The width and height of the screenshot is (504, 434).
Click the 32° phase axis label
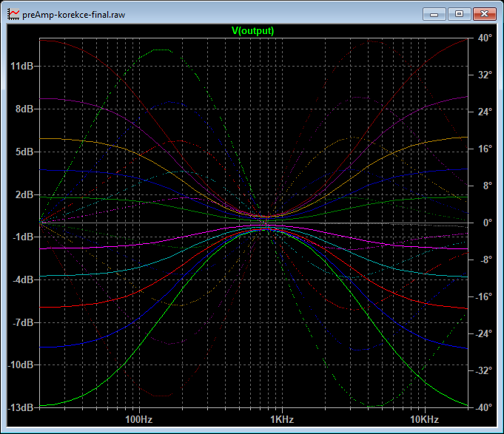pos(485,75)
